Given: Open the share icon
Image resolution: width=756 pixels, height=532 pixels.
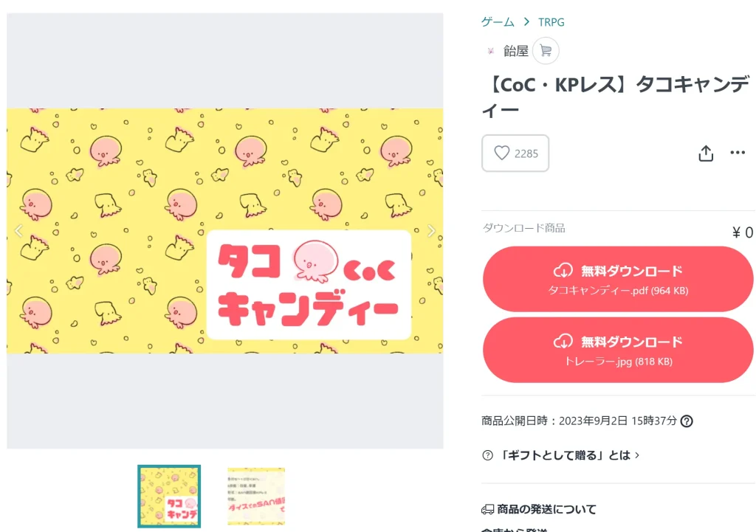Looking at the screenshot, I should [x=706, y=153].
